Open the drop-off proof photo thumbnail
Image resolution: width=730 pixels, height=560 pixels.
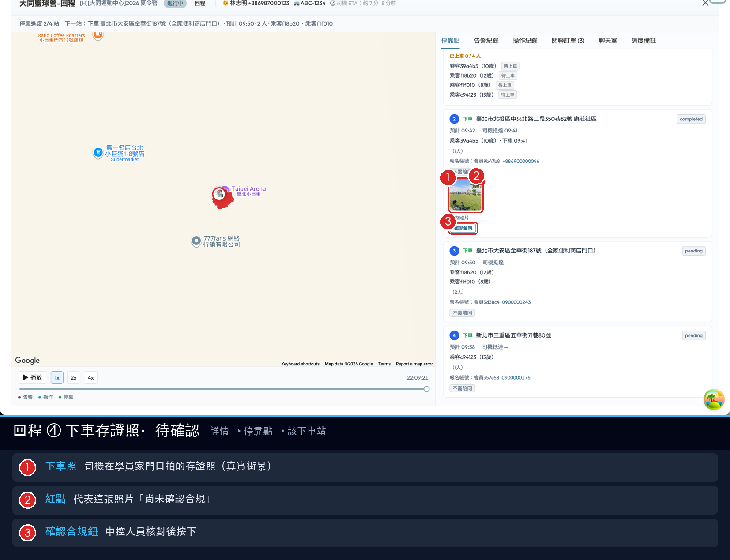click(465, 195)
